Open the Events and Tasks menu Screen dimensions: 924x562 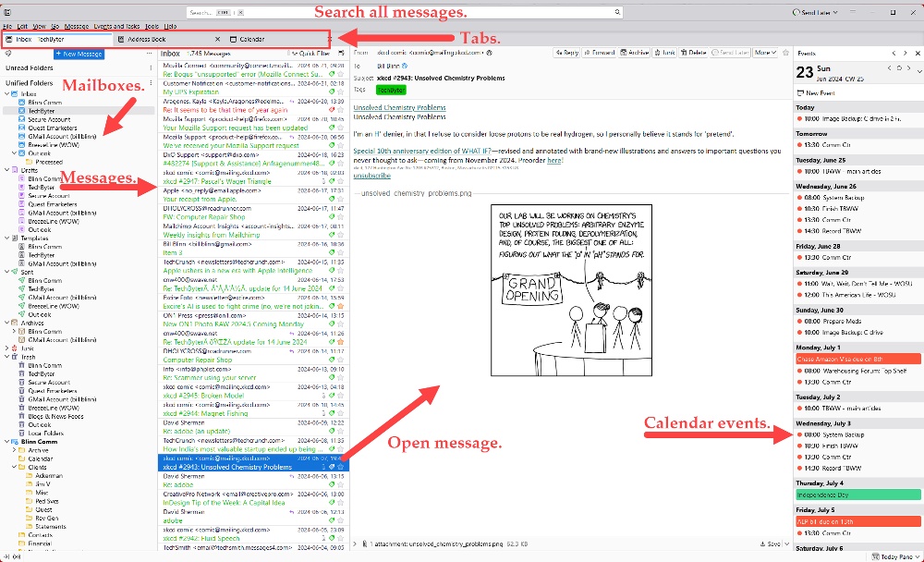click(116, 27)
